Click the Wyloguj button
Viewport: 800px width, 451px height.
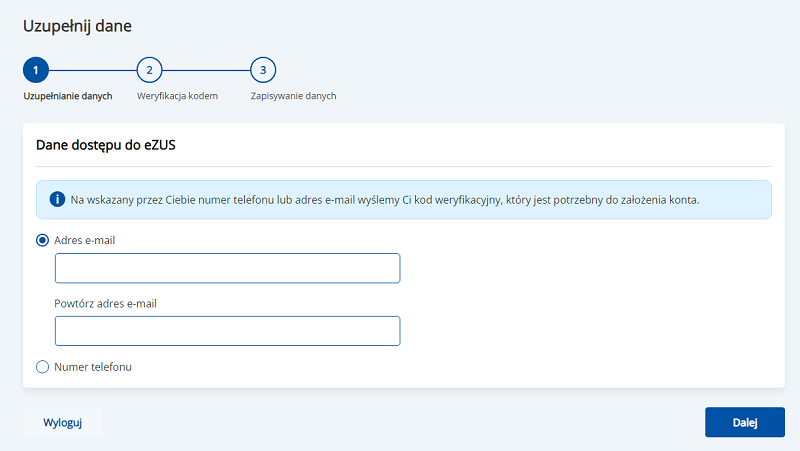pos(63,422)
